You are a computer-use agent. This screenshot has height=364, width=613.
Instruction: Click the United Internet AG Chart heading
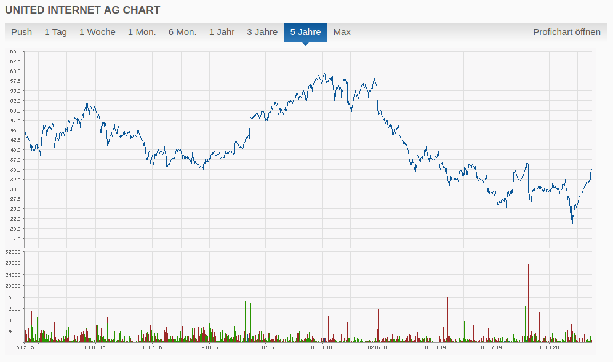coord(82,10)
